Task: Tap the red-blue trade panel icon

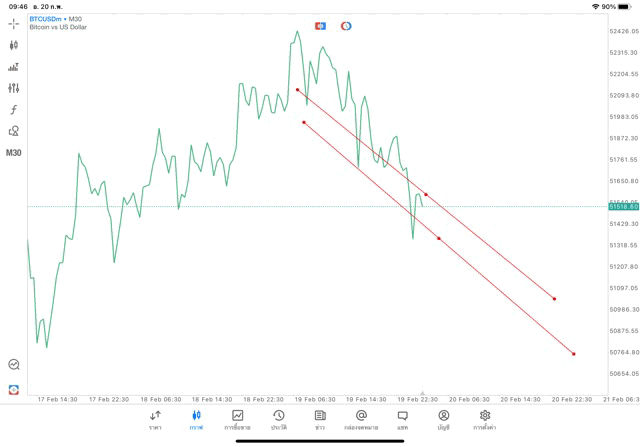Action: (x=320, y=26)
